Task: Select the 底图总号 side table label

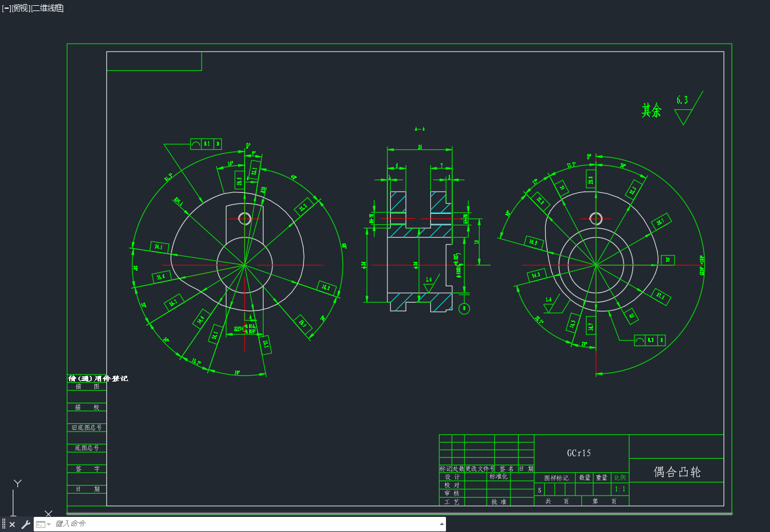Action: click(87, 448)
